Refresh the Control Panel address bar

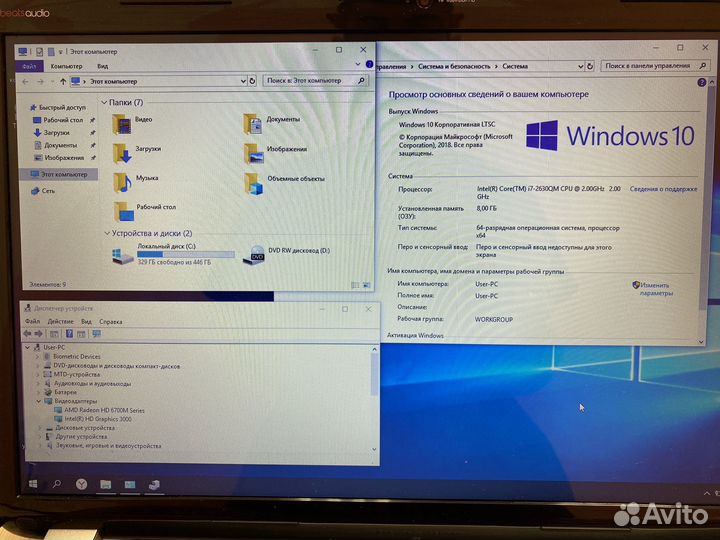(x=590, y=66)
